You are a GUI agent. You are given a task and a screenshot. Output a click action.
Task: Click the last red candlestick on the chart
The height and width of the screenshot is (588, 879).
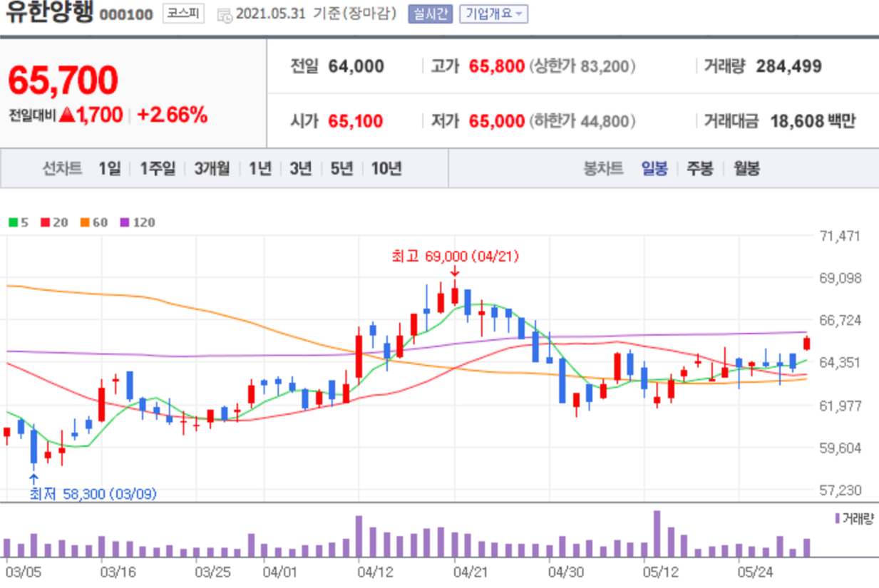[x=806, y=344]
